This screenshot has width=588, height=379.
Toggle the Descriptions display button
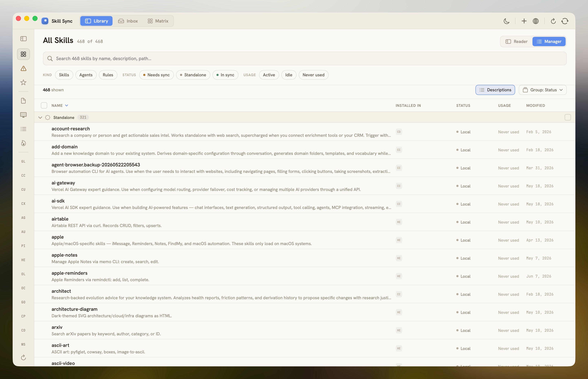(495, 90)
